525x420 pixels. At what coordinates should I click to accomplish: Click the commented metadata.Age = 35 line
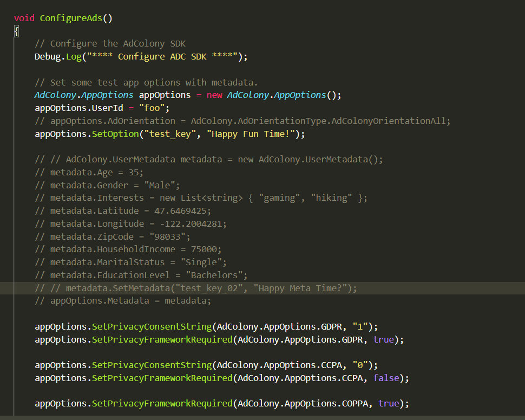[x=89, y=173]
